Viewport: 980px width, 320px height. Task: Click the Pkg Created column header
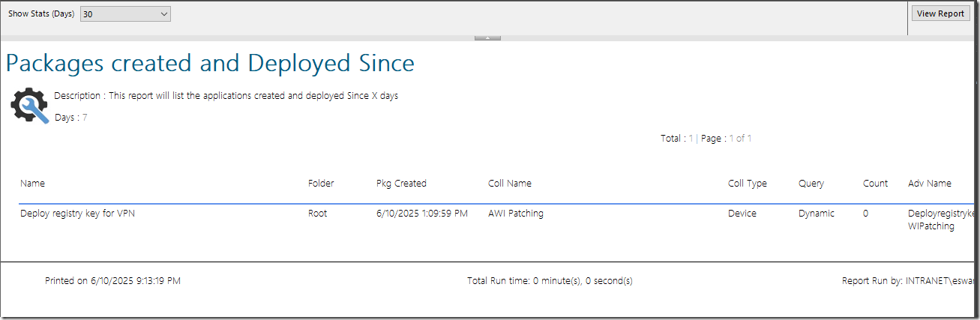(x=401, y=183)
